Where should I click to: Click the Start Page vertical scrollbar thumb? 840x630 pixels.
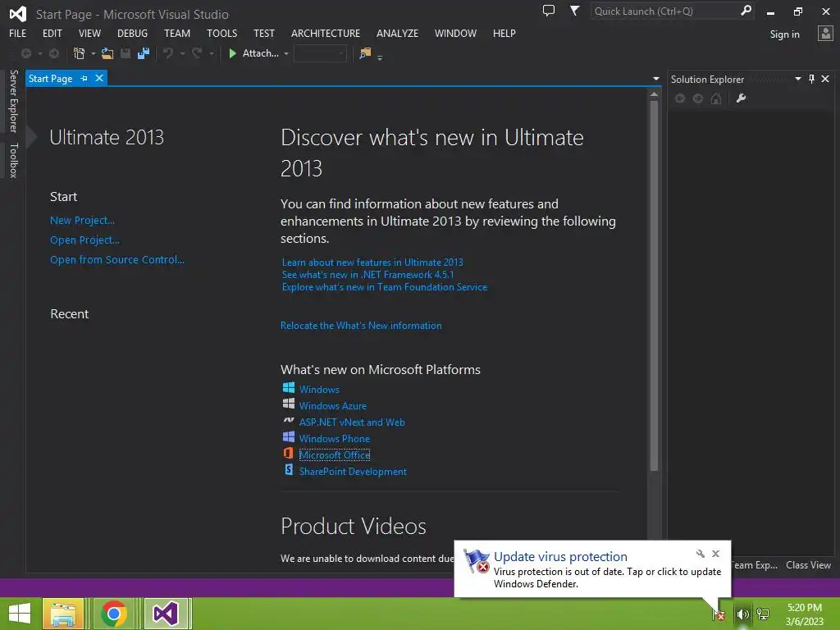click(x=654, y=285)
